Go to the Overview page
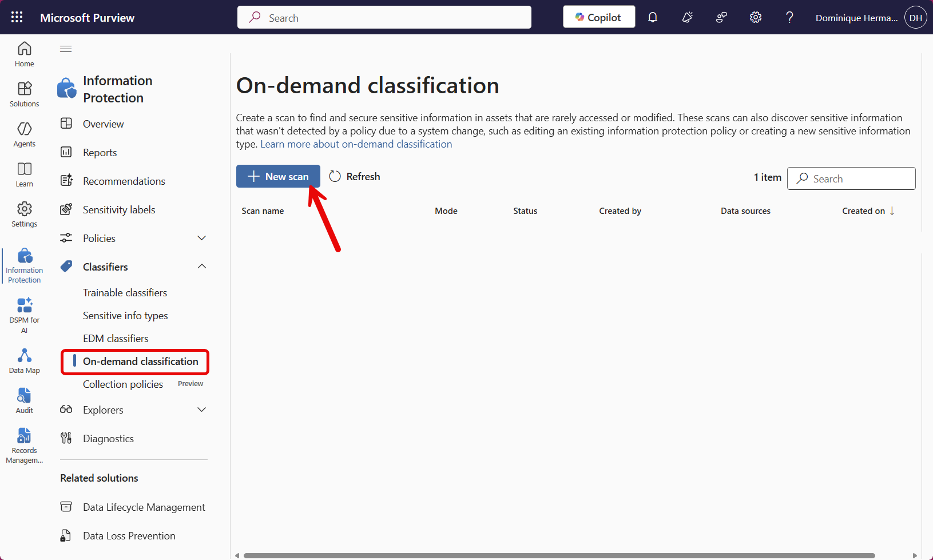This screenshot has height=560, width=933. point(103,124)
